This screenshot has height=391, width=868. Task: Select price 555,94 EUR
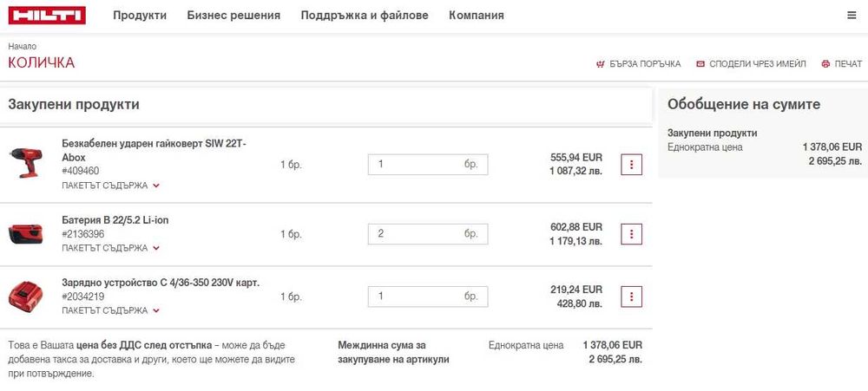click(576, 158)
